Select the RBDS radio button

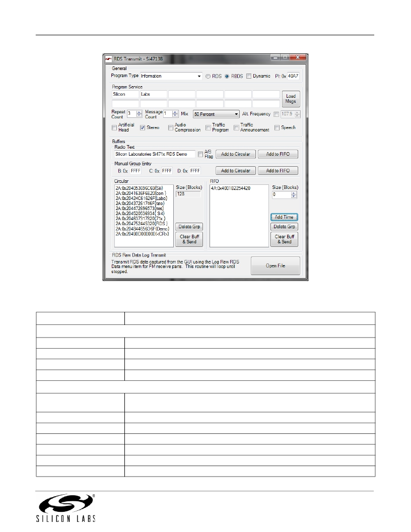[227, 77]
